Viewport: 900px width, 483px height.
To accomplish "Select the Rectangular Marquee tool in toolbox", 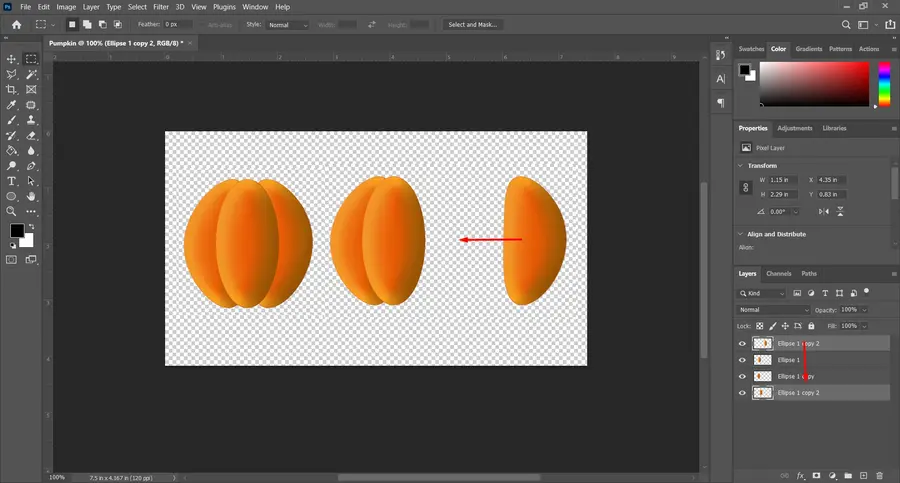I will pyautogui.click(x=31, y=59).
